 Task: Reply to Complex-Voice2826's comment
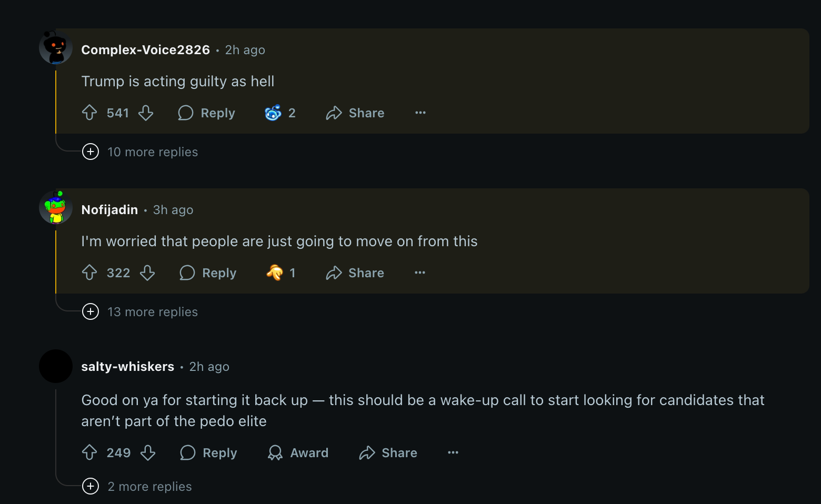pyautogui.click(x=207, y=113)
